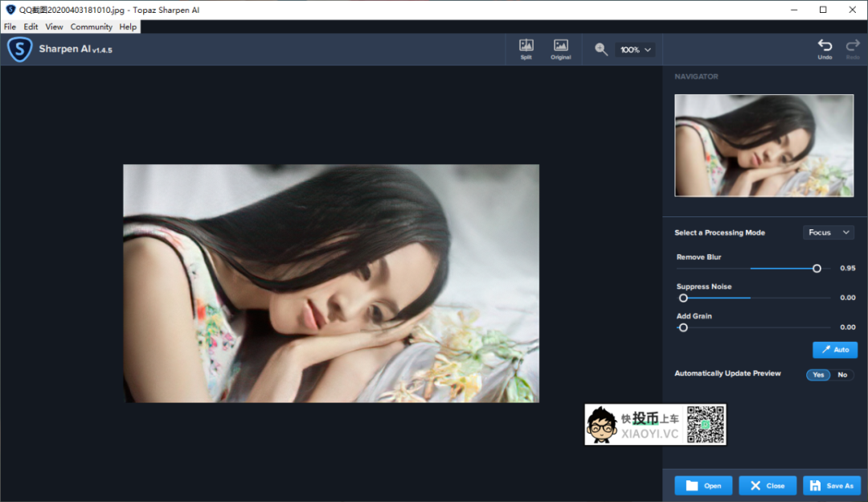
Task: Set Automatically Update Preview to Yes
Action: [818, 375]
